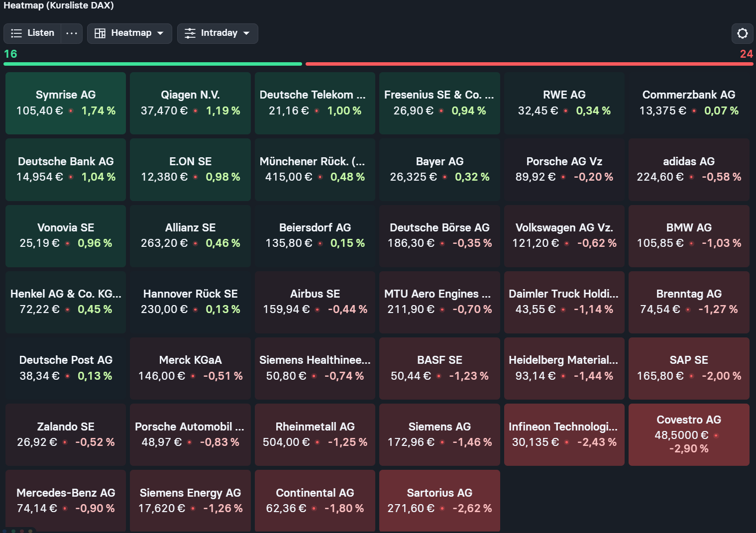The height and width of the screenshot is (533, 756).
Task: Select the Brenntag AG tile
Action: (689, 302)
